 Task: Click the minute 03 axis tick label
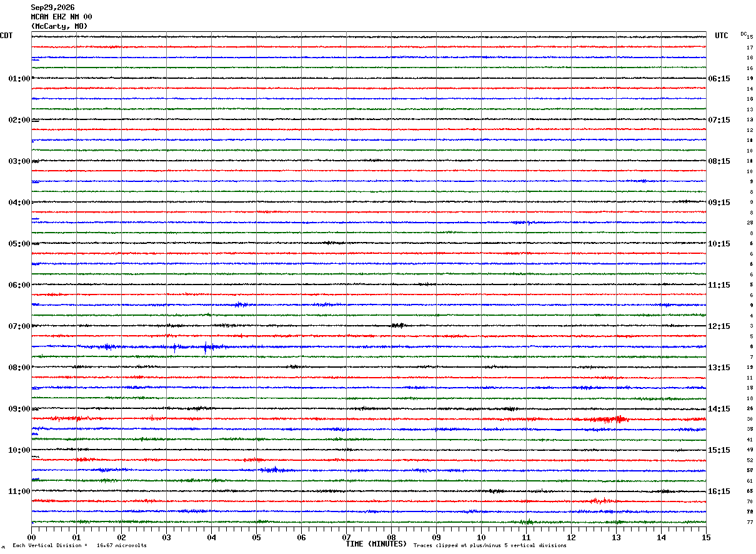(166, 537)
